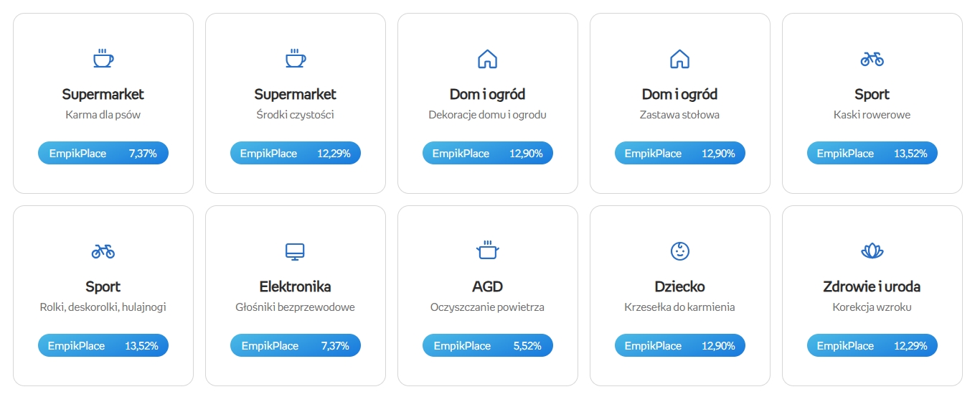
Task: Select the EmpikPlace 5,52% badge in AGD card
Action: coord(488,345)
